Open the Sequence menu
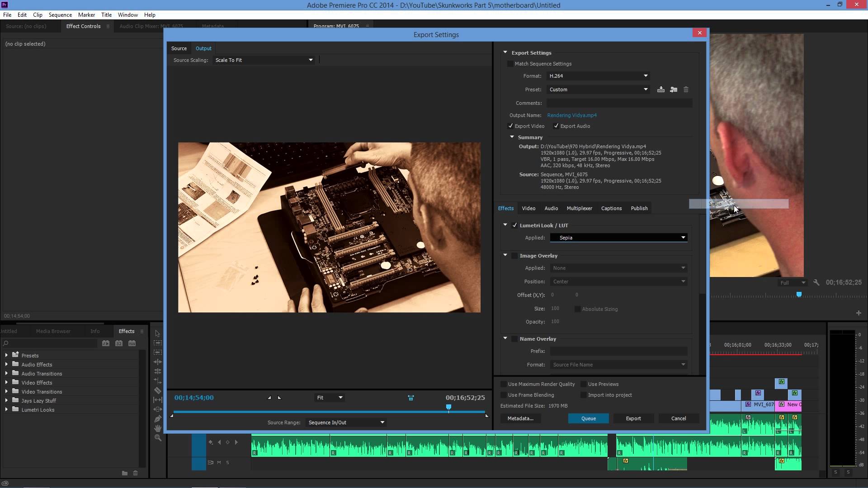Screen dimensions: 868x488 [60, 14]
